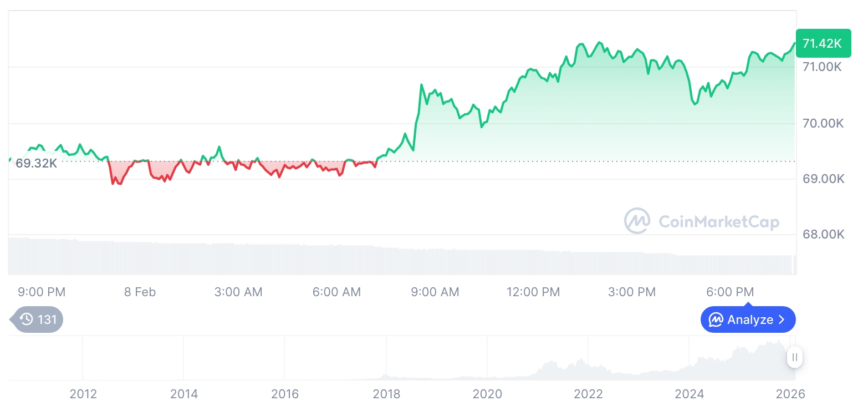Click the CoinMarketCap watermark logo icon
The width and height of the screenshot is (868, 406).
637,221
